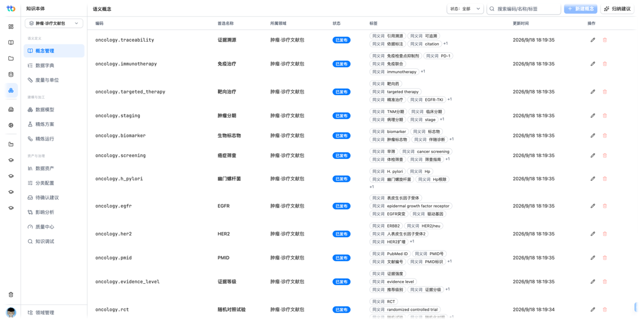
Task: Open the book icon in the icon rail
Action: 11,42
